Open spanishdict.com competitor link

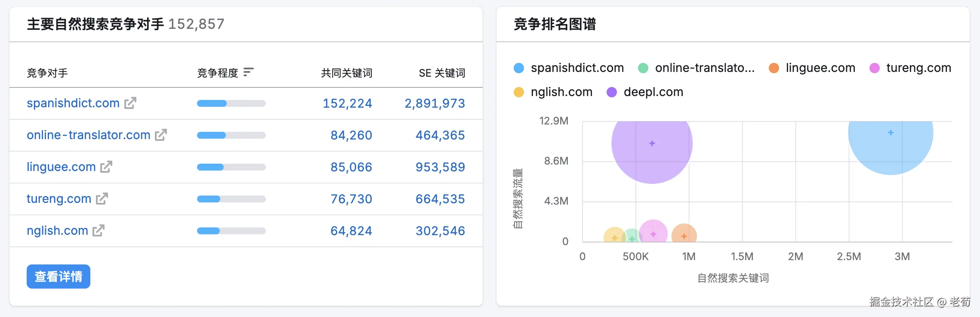coord(73,103)
